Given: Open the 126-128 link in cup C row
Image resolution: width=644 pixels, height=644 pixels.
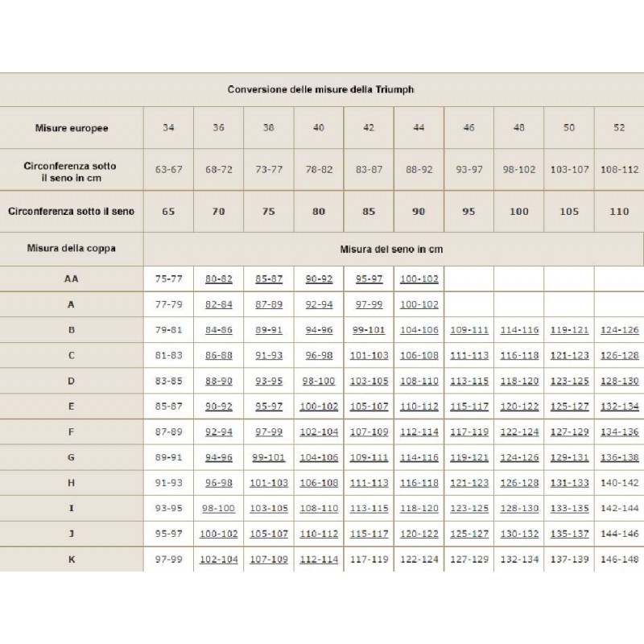Looking at the screenshot, I should (x=619, y=355).
